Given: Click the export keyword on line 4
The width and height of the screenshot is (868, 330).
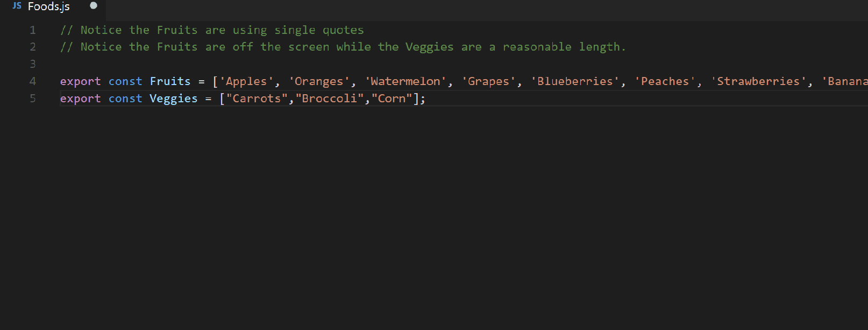Looking at the screenshot, I should [80, 81].
